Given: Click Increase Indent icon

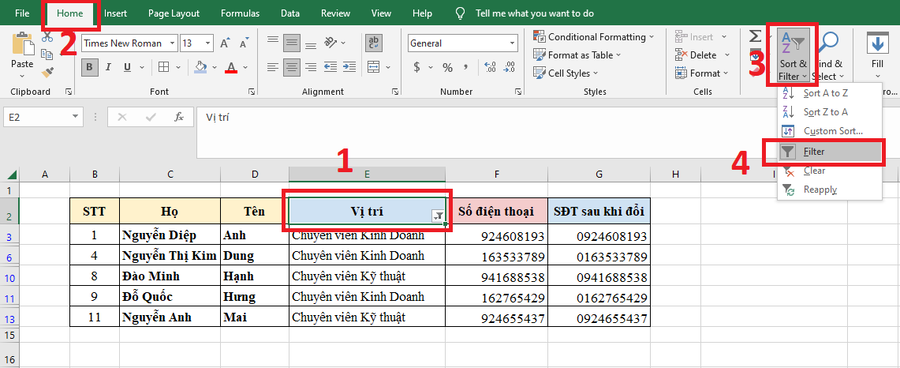Looking at the screenshot, I should click(349, 67).
